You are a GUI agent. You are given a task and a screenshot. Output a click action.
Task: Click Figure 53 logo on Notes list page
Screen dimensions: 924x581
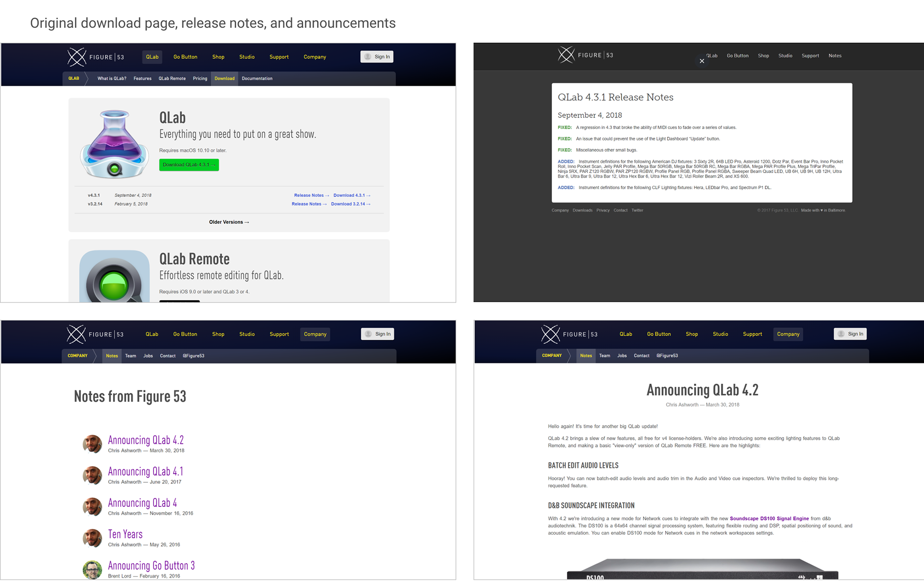click(95, 334)
